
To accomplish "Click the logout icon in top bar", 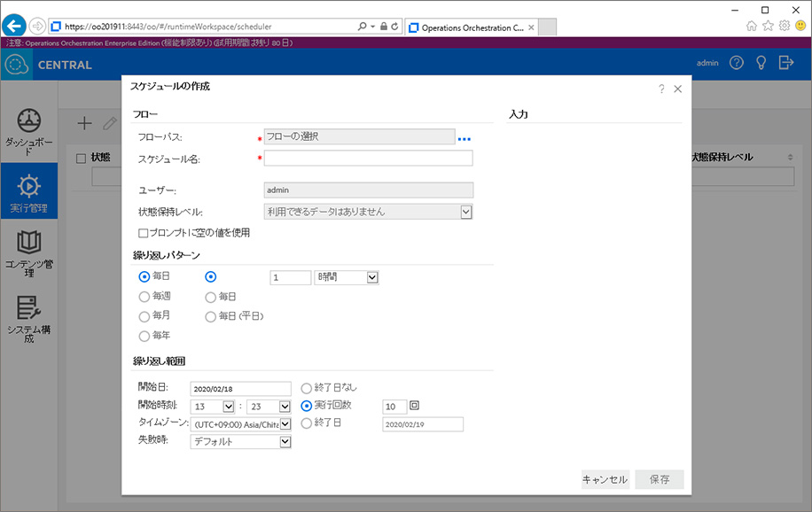I will click(x=785, y=63).
